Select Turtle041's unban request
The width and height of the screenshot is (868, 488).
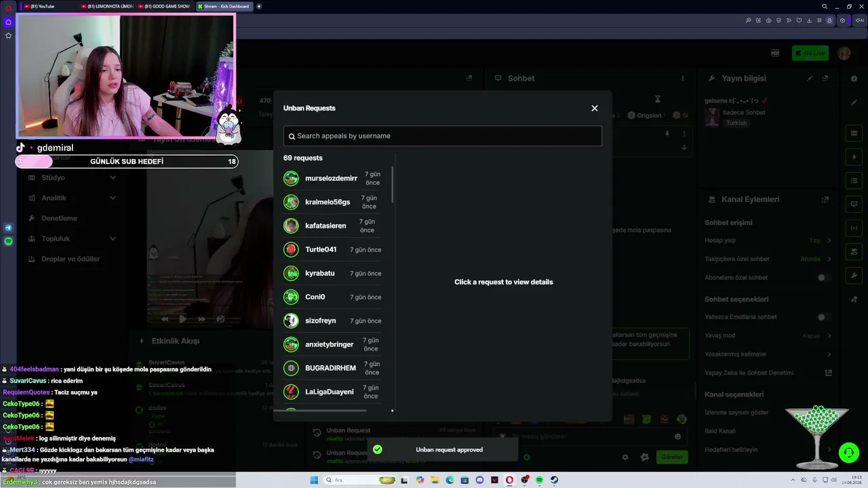[332, 249]
